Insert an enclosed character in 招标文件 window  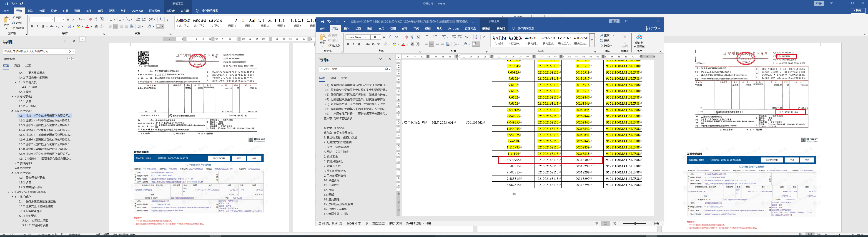(x=418, y=44)
